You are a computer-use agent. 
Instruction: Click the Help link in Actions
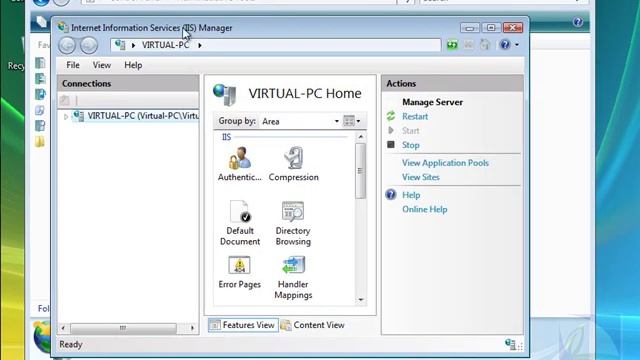tap(411, 195)
